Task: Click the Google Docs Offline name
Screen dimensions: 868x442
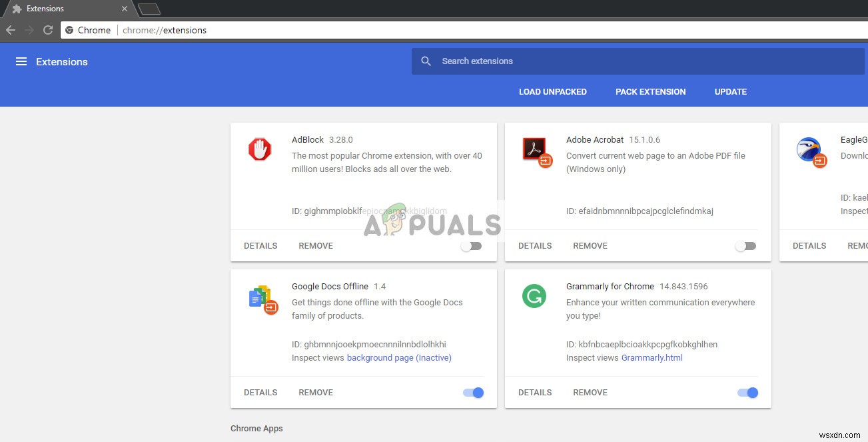Action: [330, 287]
